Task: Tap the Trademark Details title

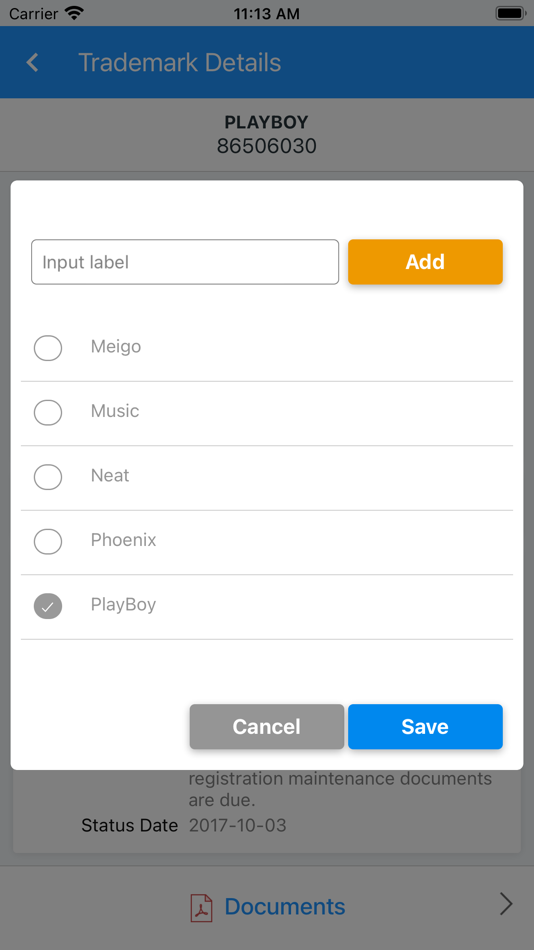Action: pos(179,62)
